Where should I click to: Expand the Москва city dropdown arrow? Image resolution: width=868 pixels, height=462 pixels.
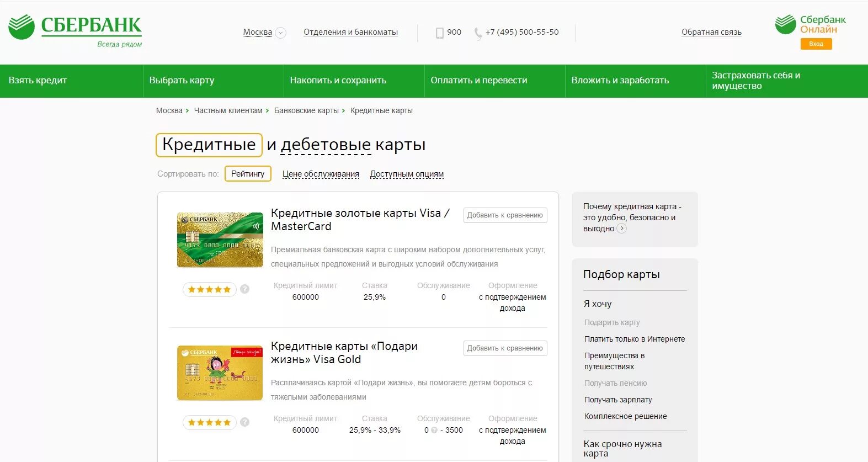click(280, 33)
